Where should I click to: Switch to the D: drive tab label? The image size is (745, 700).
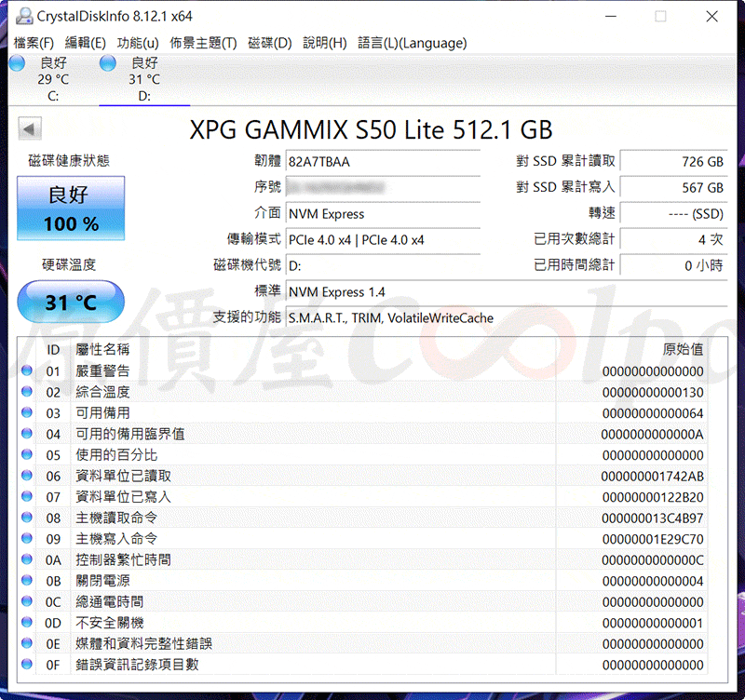click(144, 97)
